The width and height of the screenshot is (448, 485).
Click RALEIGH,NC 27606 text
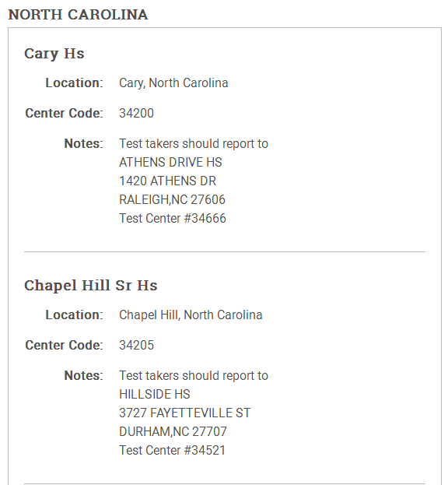172,199
